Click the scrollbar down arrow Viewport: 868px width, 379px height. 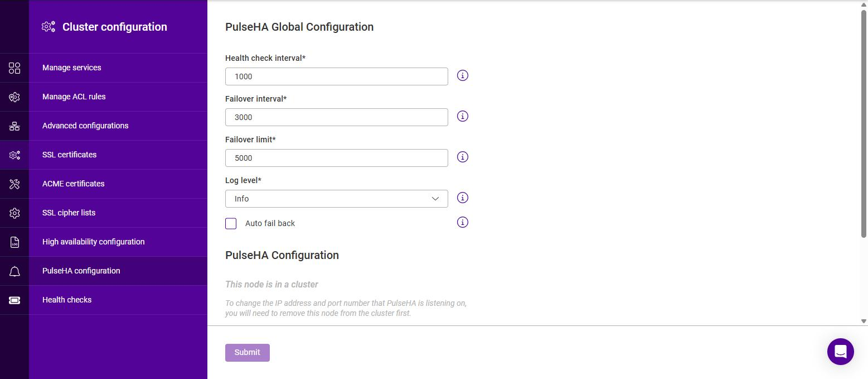coord(864,321)
